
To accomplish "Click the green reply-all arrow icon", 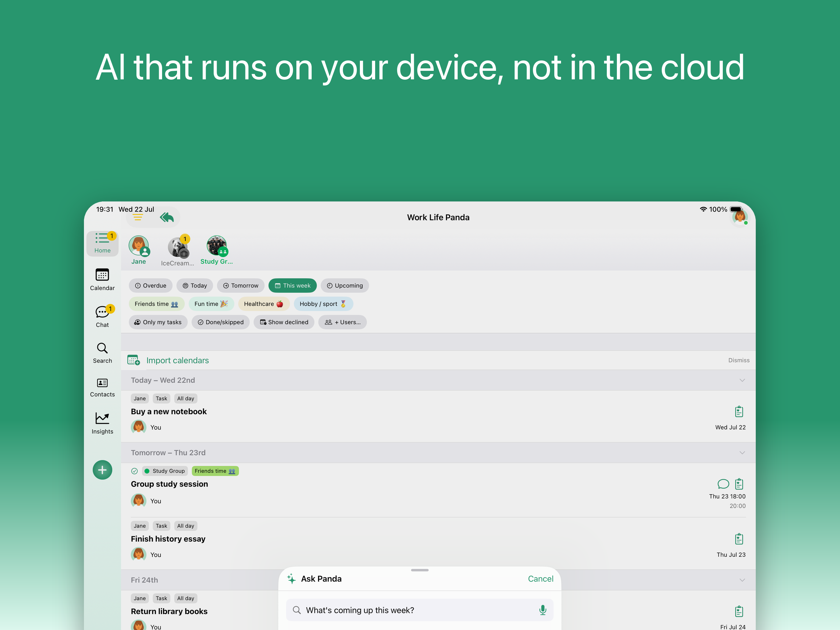I will tap(167, 217).
